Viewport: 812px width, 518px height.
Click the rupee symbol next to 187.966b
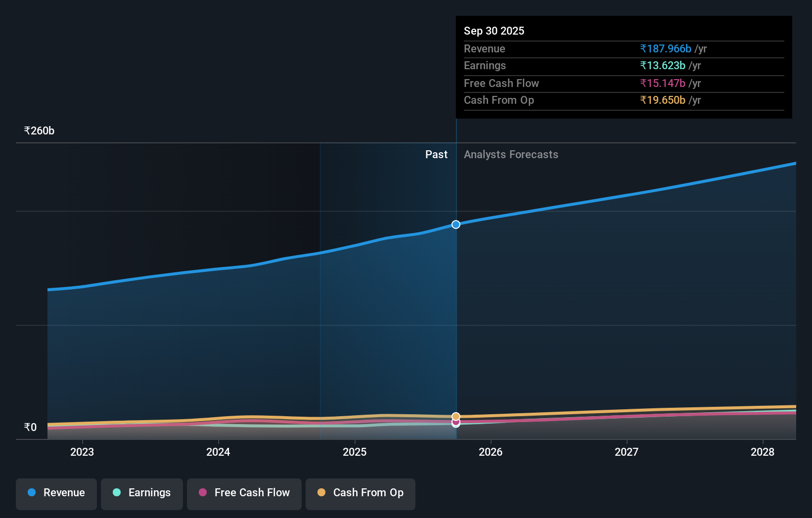coord(643,48)
